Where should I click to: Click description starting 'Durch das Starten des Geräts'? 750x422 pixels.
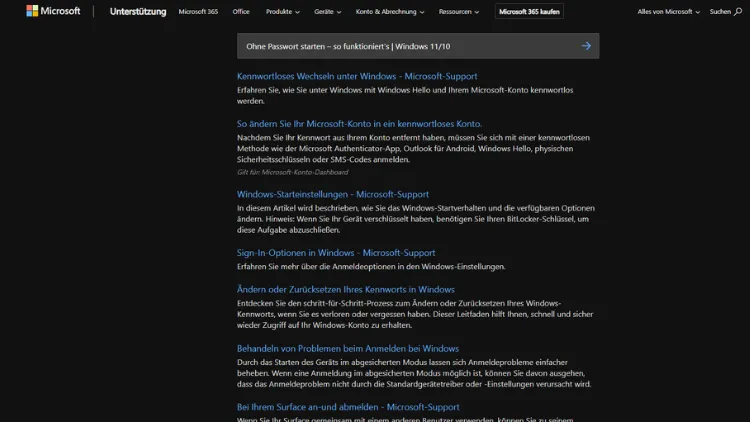coord(414,373)
